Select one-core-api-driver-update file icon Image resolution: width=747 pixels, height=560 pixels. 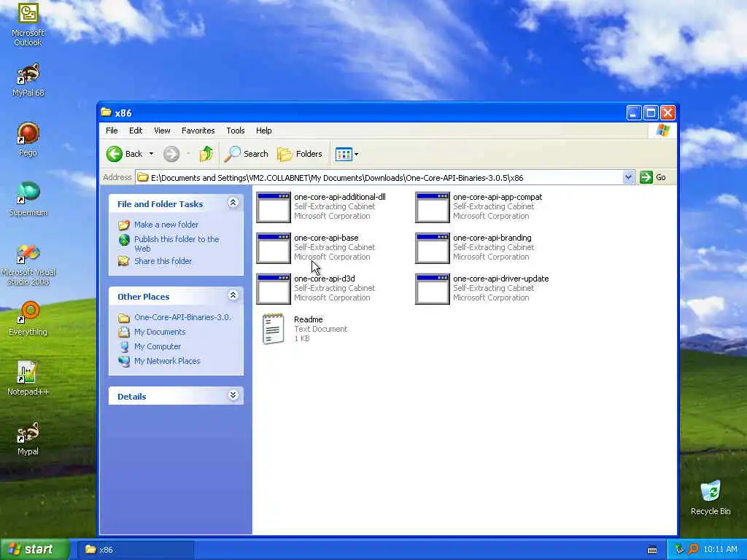pos(432,289)
